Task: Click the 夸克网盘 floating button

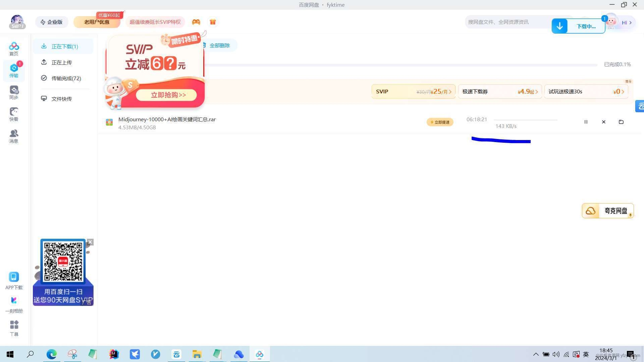Action: [607, 211]
